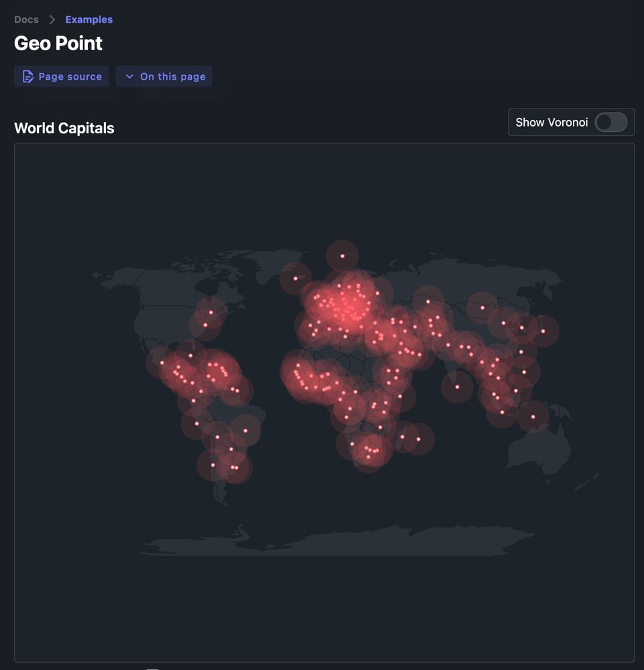Viewport: 644px width, 670px height.
Task: Select the Iceland capital point
Action: coord(296,279)
